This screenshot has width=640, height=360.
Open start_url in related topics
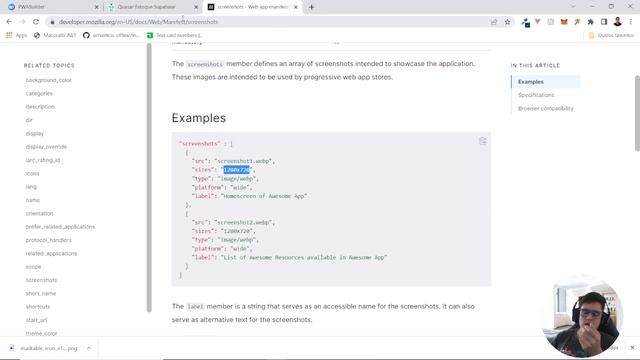coord(36,320)
